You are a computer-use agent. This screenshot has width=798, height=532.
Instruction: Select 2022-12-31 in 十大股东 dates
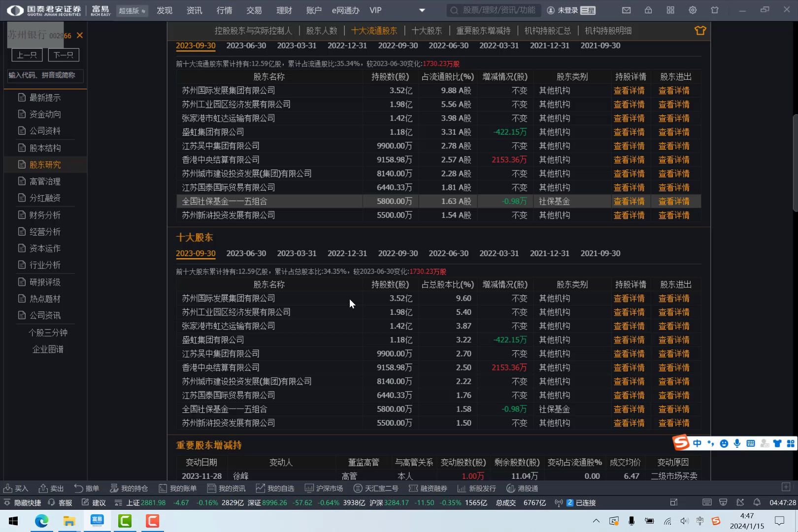[347, 253]
